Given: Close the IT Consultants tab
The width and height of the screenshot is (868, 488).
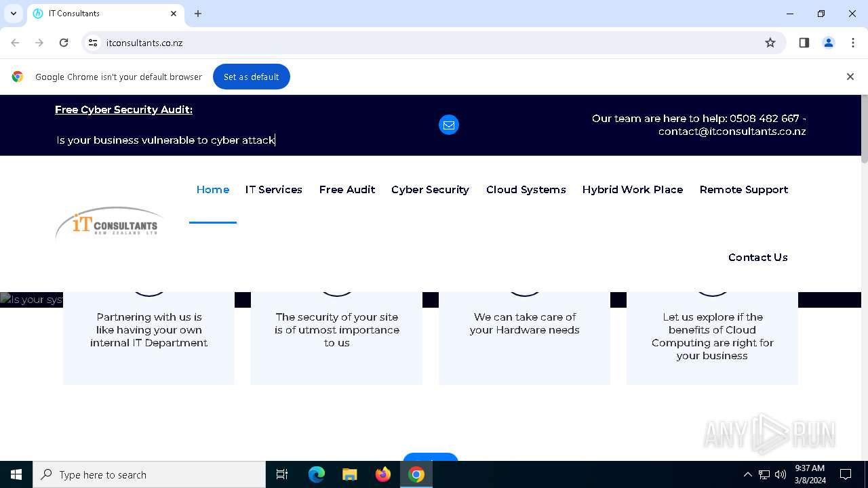Looking at the screenshot, I should [174, 14].
